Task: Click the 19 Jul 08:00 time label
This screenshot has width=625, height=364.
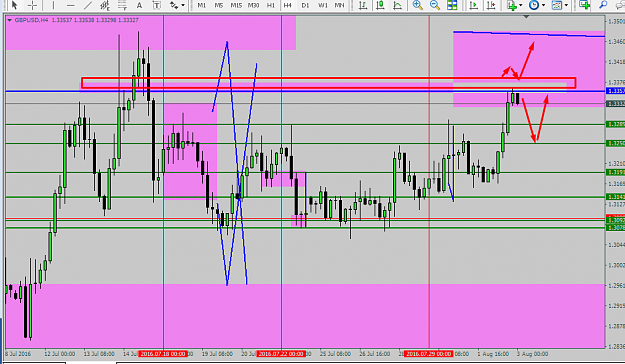Action: click(217, 354)
